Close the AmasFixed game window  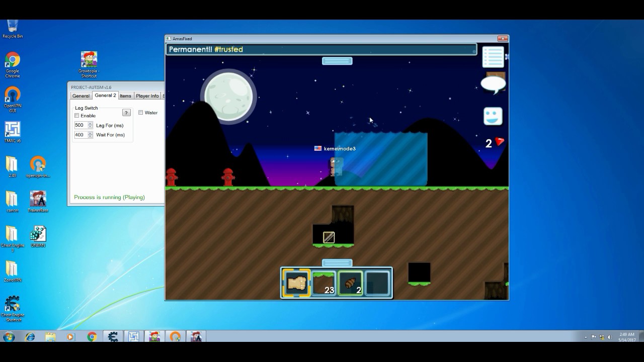point(502,39)
